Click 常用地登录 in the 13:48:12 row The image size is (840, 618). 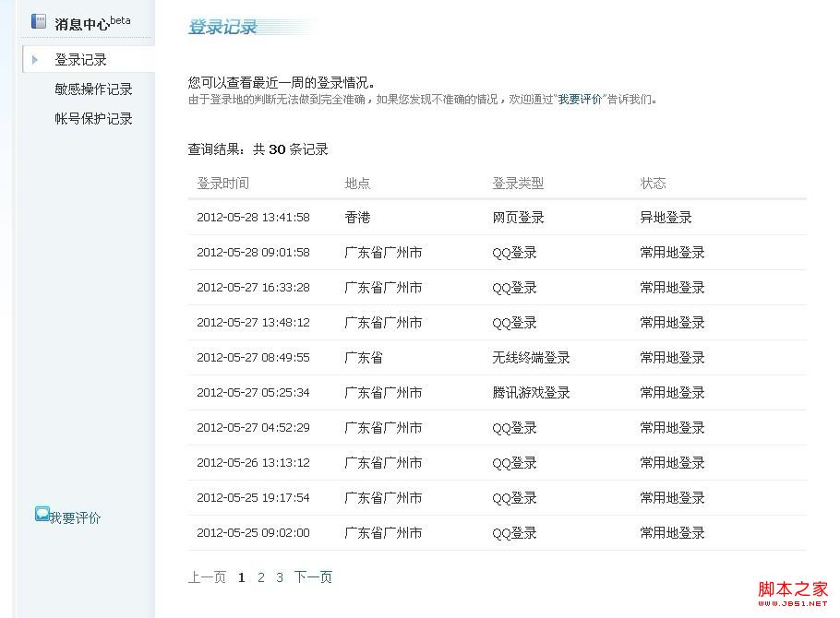click(672, 323)
